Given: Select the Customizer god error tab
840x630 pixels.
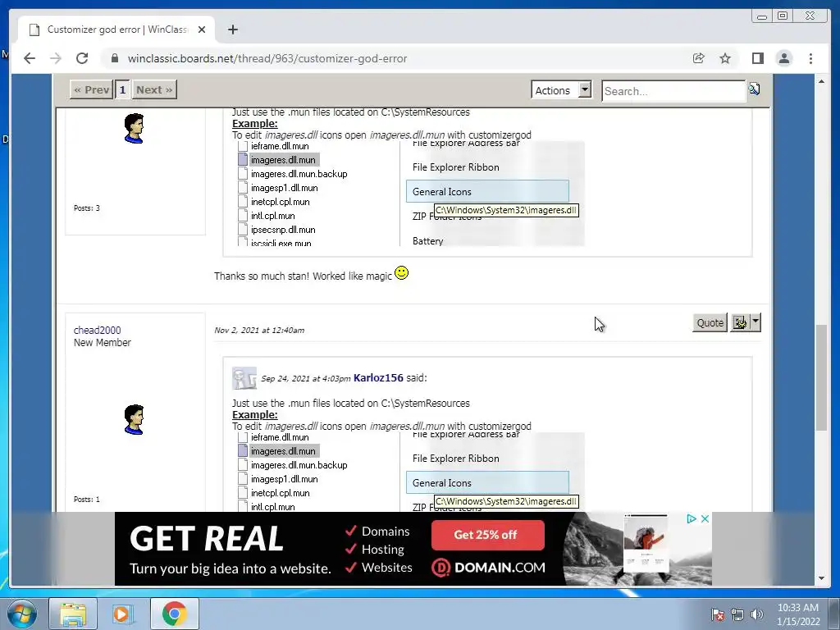Looking at the screenshot, I should pyautogui.click(x=116, y=30).
